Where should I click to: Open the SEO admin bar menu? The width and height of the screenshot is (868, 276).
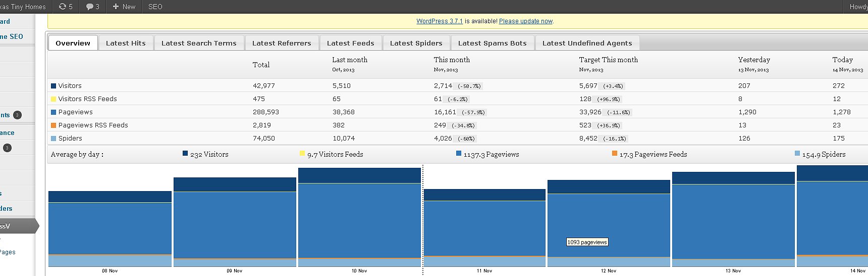[155, 7]
